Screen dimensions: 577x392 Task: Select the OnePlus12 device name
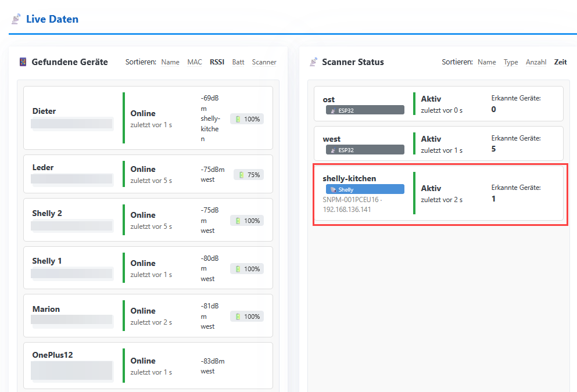[x=53, y=355]
